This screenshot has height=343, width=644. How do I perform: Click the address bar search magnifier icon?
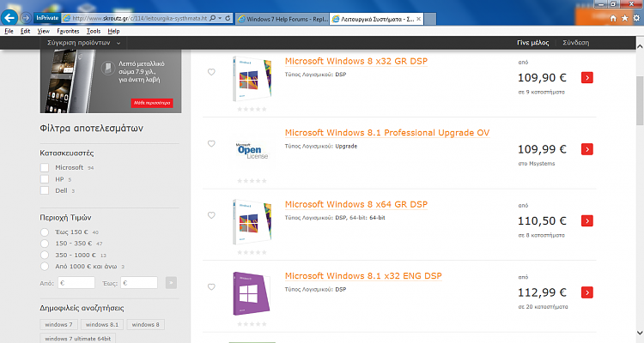[x=212, y=18]
